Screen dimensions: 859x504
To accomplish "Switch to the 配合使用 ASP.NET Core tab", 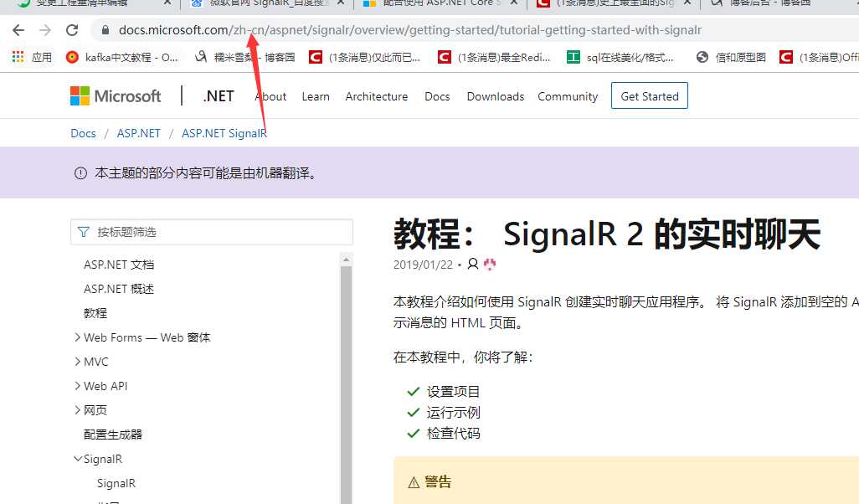I will click(x=433, y=4).
